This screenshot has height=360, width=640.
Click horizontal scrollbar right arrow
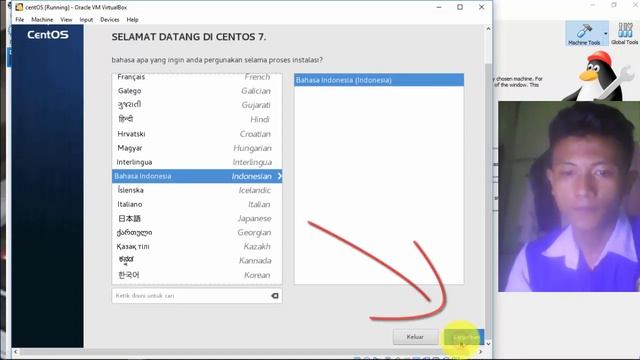[x=480, y=351]
